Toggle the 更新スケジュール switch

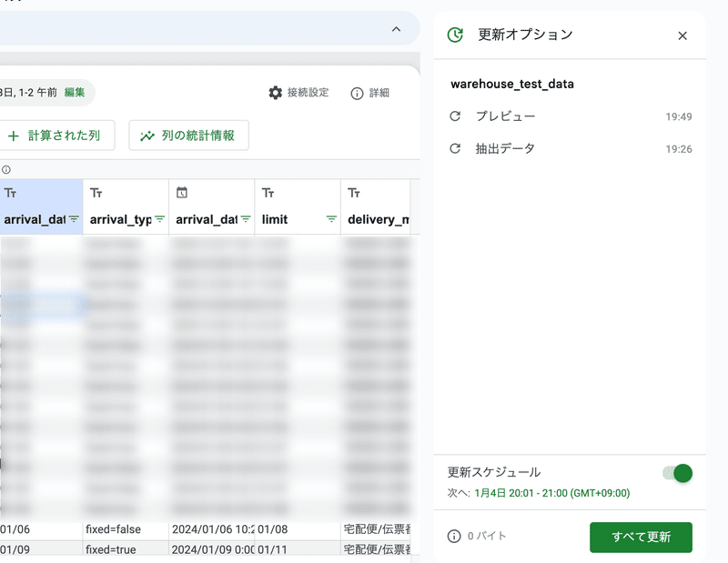678,474
